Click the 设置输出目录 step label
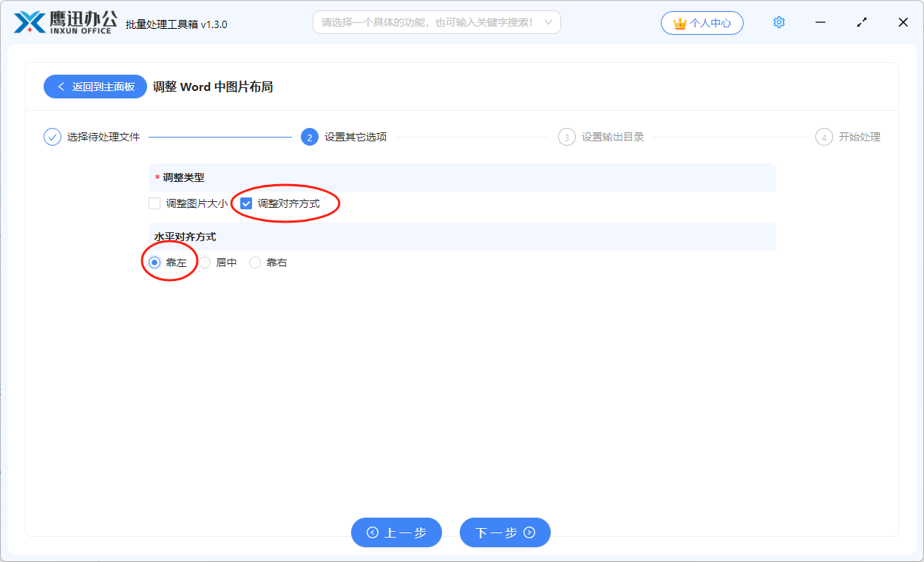The height and width of the screenshot is (562, 924). 613,137
